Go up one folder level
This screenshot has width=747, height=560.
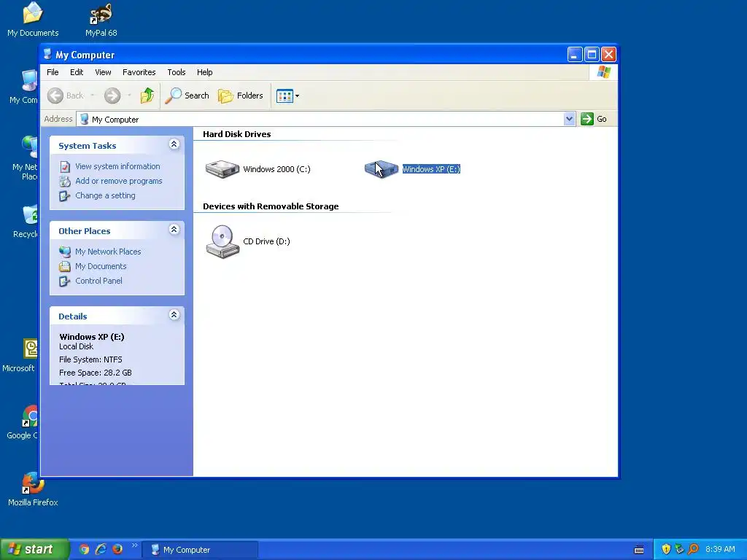tap(147, 96)
